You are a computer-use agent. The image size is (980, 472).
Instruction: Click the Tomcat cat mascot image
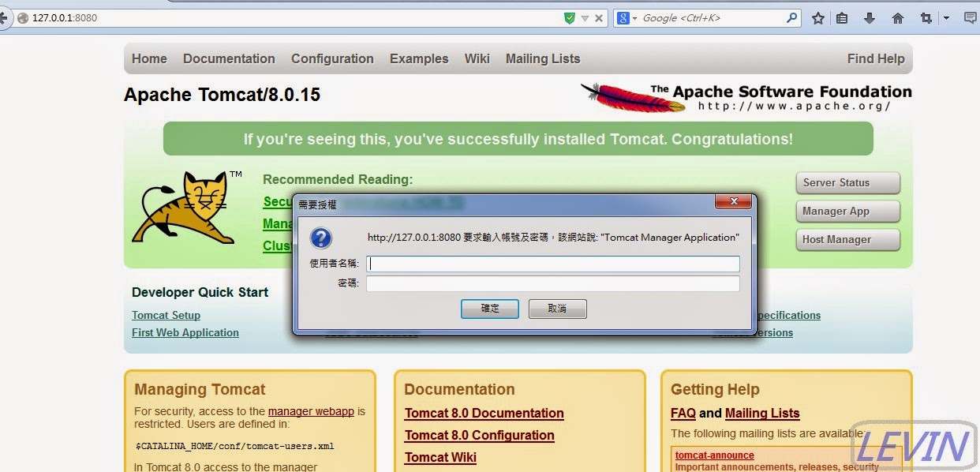click(189, 207)
